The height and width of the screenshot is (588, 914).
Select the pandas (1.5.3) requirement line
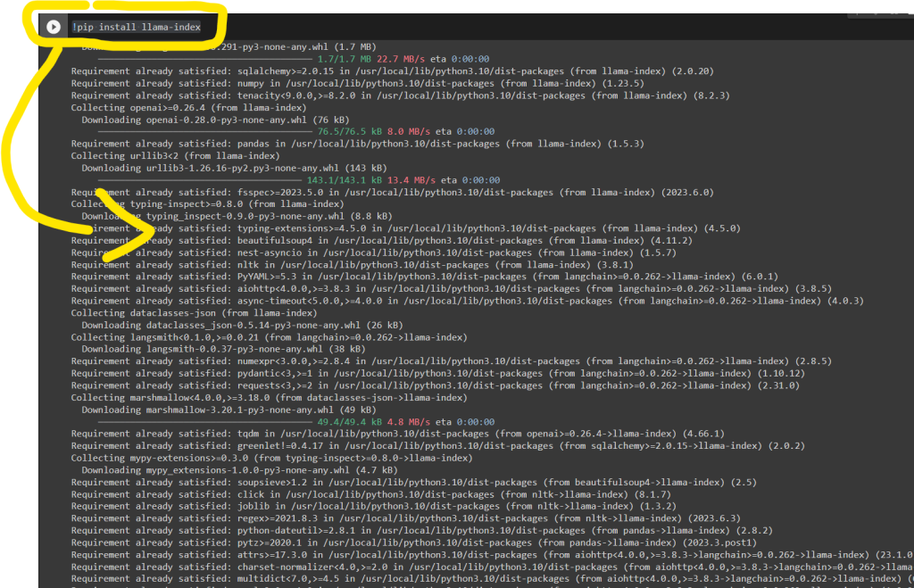(x=357, y=144)
